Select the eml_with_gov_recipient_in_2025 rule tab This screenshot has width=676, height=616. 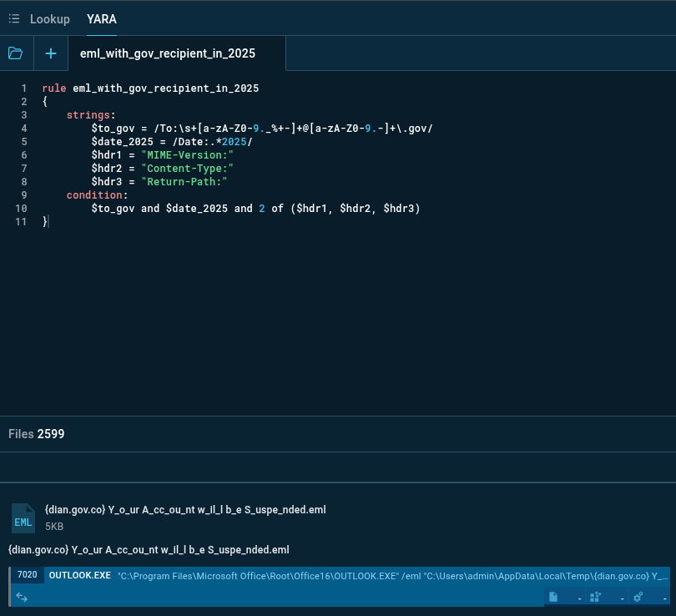pyautogui.click(x=168, y=53)
